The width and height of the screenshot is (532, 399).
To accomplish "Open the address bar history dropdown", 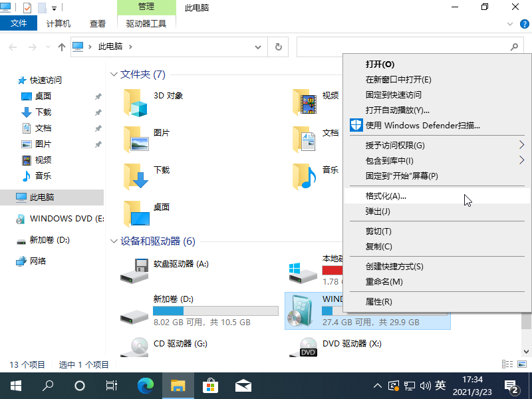I will click(x=258, y=47).
